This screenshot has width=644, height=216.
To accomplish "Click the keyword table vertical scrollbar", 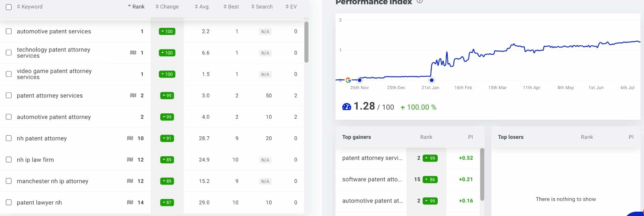I will (x=306, y=42).
